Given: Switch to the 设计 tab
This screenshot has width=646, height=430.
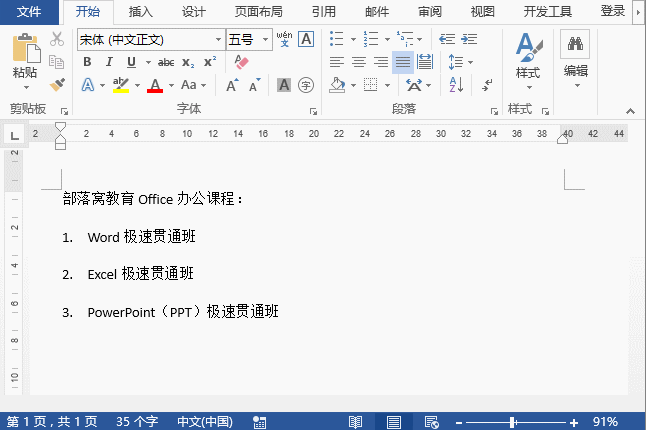Looking at the screenshot, I should [193, 12].
